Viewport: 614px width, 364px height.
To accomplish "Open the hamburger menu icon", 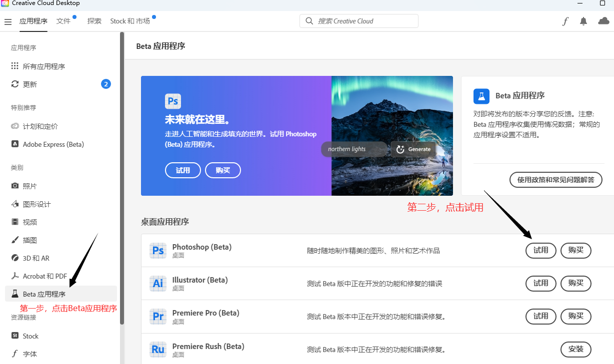I will coord(8,21).
